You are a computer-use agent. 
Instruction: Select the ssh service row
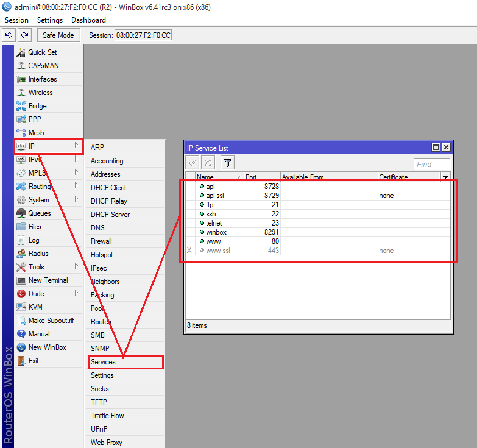(x=318, y=214)
